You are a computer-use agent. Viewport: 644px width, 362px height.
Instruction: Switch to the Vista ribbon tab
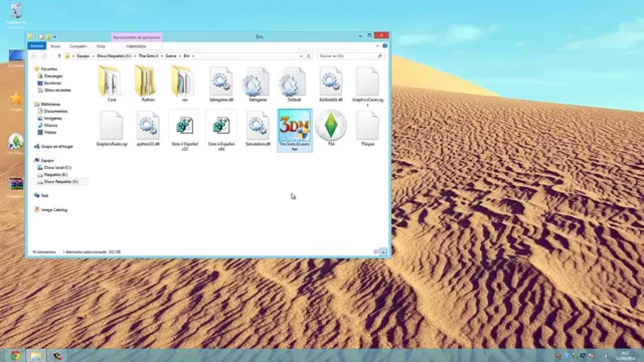click(101, 46)
